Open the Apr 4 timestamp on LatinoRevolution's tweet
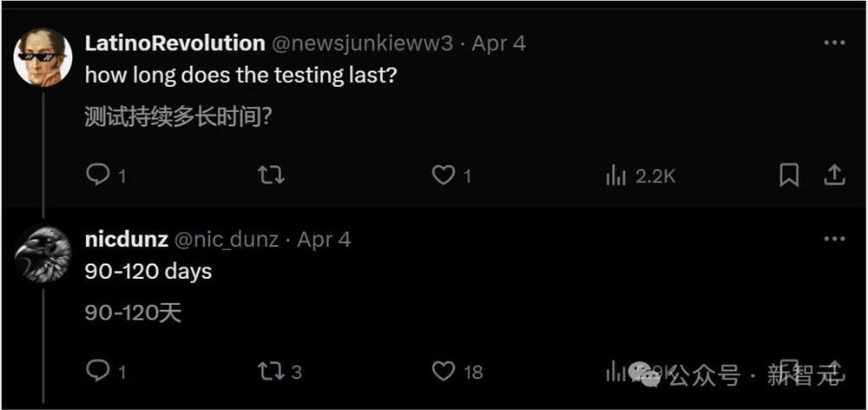Screen dimensions: 868x410 pos(498,43)
